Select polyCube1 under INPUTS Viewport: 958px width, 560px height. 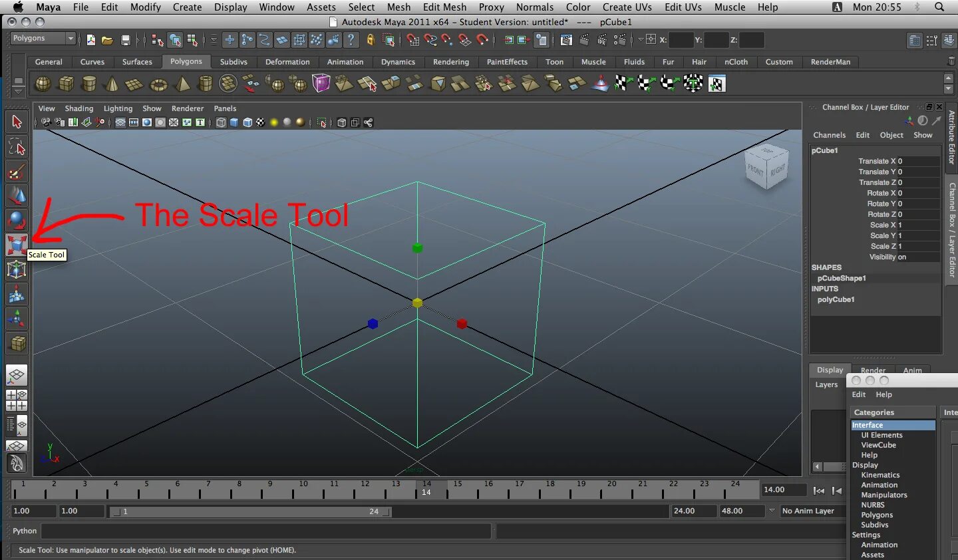tap(836, 299)
